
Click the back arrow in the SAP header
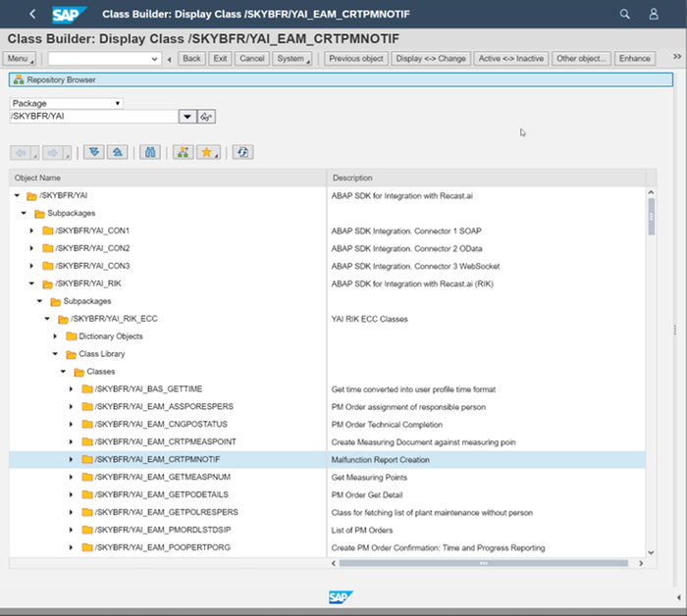point(32,14)
